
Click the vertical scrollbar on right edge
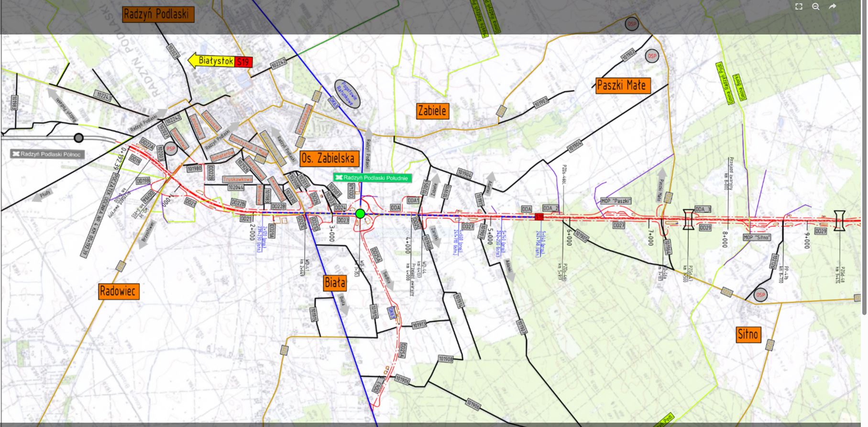point(864,168)
